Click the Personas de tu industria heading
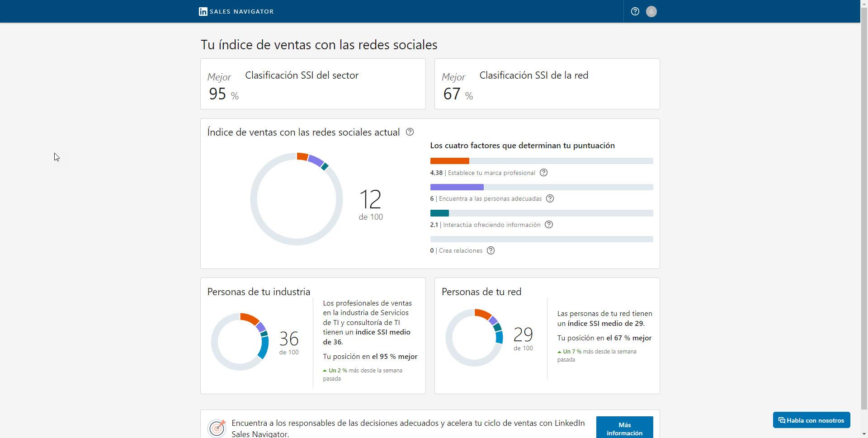The height and width of the screenshot is (438, 868). (259, 292)
